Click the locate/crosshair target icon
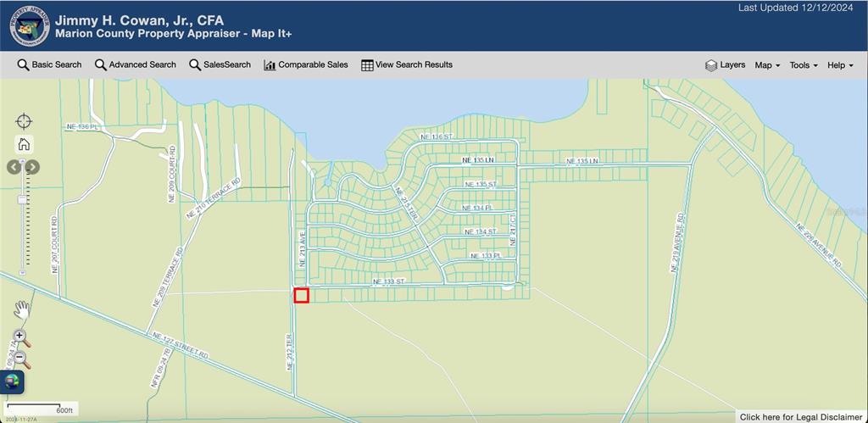868x423 pixels. tap(24, 121)
